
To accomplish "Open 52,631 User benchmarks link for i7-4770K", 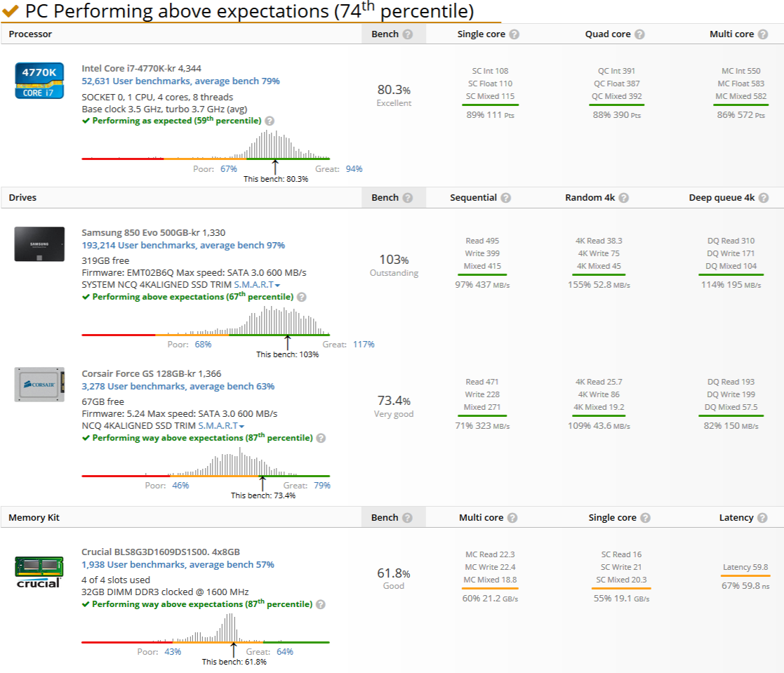I will pos(180,81).
